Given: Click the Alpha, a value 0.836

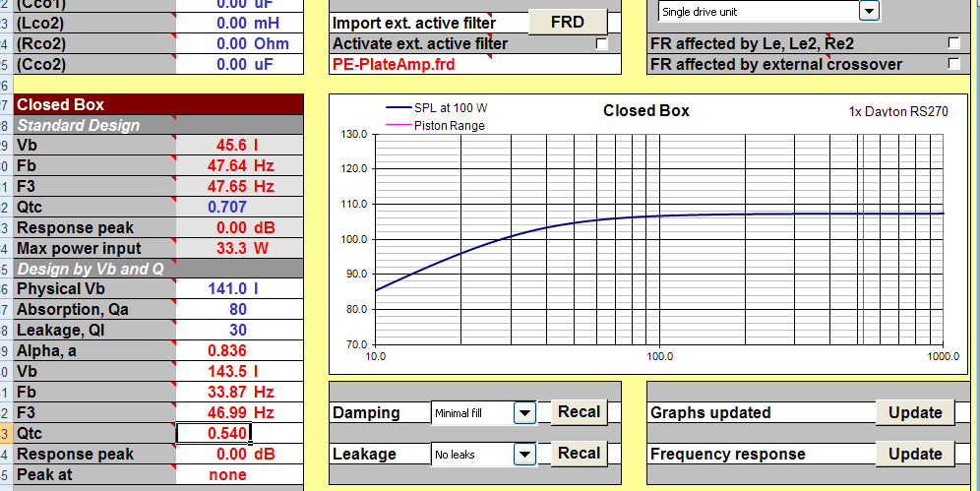Looking at the screenshot, I should point(239,351).
